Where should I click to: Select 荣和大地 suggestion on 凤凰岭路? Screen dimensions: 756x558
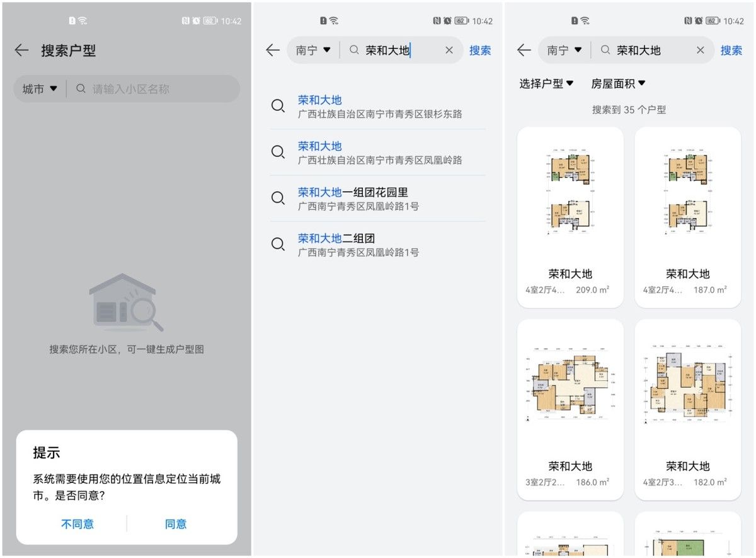point(378,153)
